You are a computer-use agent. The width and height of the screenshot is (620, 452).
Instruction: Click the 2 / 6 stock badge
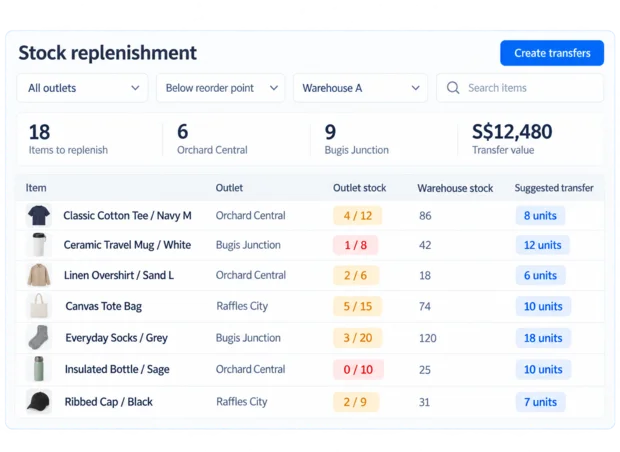(356, 275)
